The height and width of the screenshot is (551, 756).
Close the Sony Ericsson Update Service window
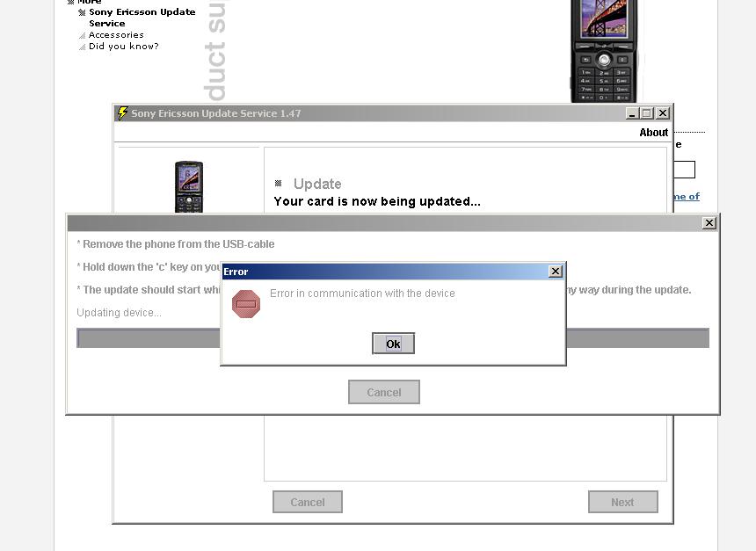coord(663,113)
